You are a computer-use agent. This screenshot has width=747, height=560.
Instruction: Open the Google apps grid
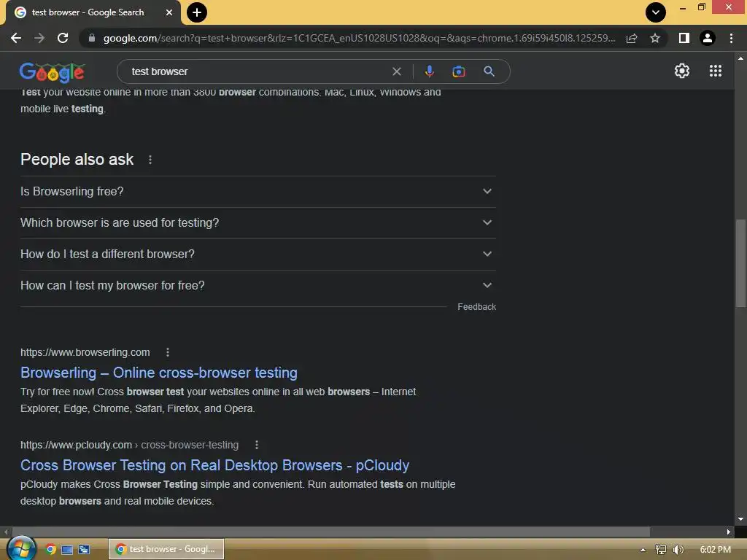click(x=716, y=71)
